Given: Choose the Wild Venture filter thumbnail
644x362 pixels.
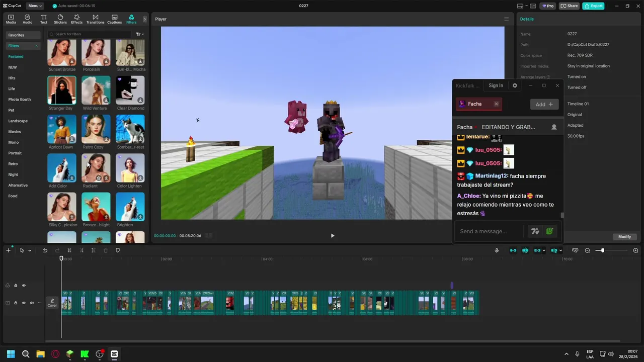Looking at the screenshot, I should pos(96,90).
